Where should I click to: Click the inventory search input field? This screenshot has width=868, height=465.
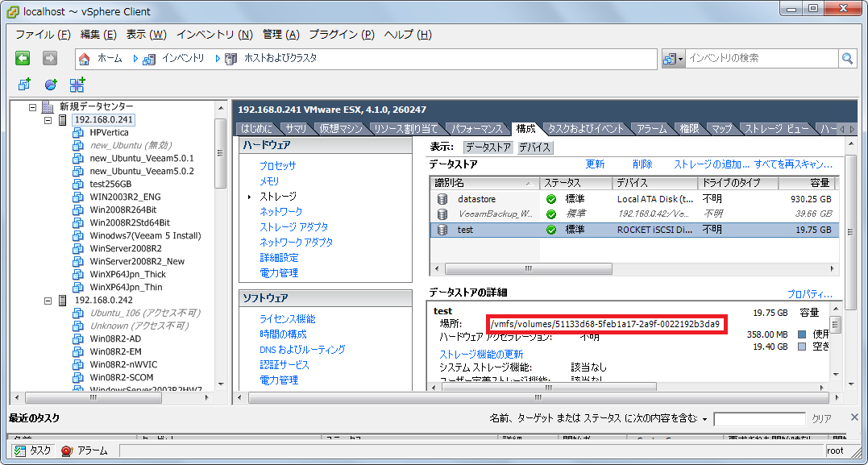click(762, 58)
